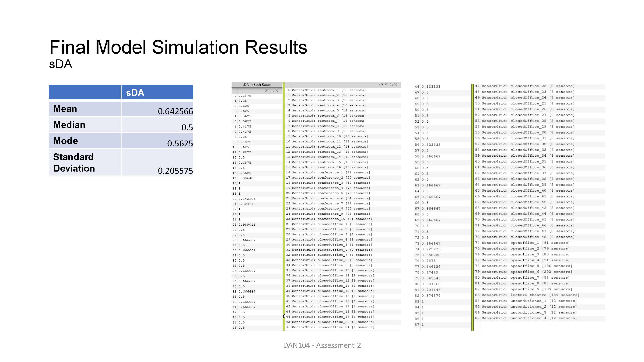The image size is (644, 362).
Task: Select the Mean value cell 0.642566
Action: point(175,111)
